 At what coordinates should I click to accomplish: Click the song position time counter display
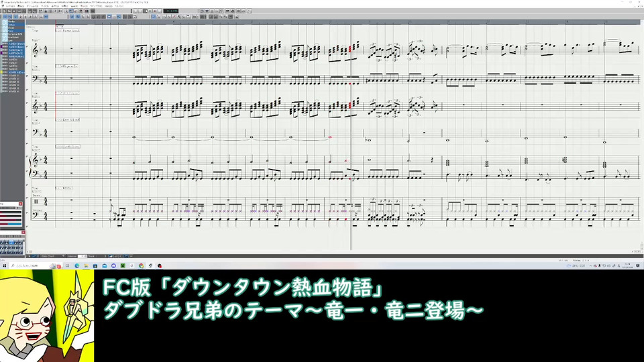tap(171, 11)
